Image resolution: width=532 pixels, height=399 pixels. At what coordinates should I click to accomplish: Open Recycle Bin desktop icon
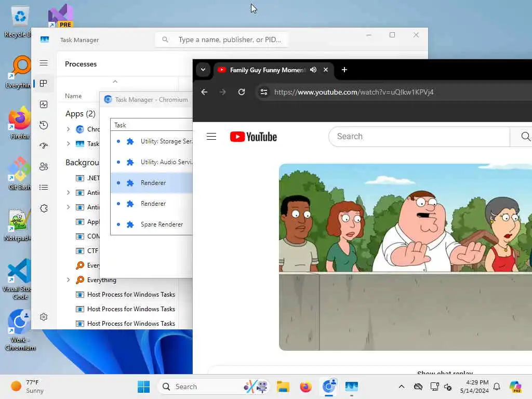[x=19, y=21]
